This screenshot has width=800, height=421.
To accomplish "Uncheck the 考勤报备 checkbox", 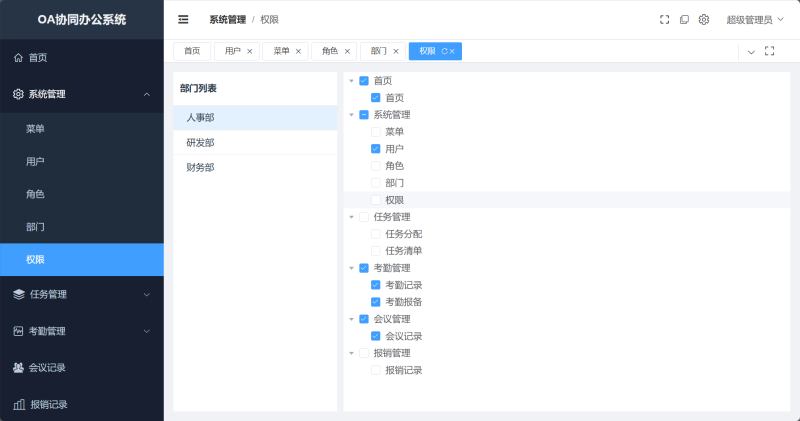I will (x=376, y=302).
